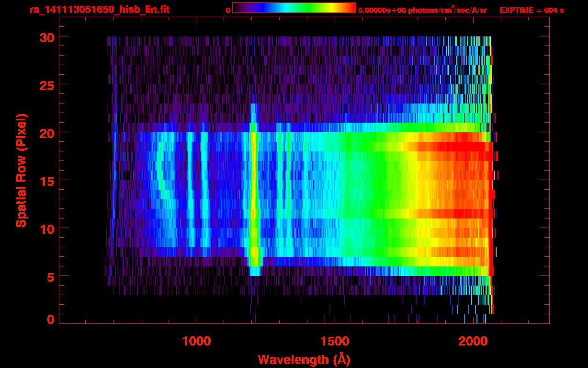
Task: Click the EXPTIME = 604 s text
Action: (531, 10)
